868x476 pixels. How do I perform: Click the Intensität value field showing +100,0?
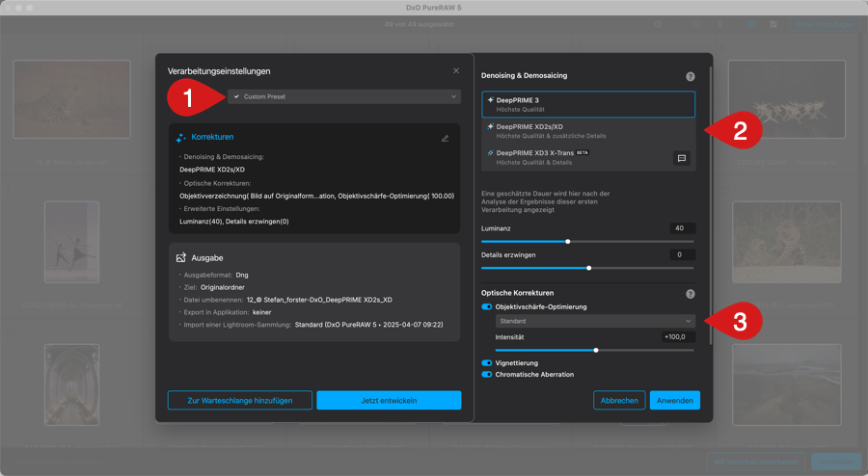[678, 336]
